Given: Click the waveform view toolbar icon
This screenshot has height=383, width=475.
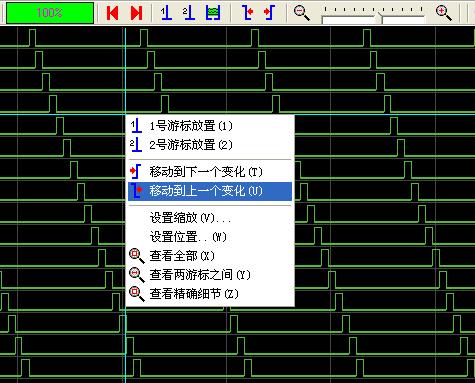Looking at the screenshot, I should click(x=213, y=13).
